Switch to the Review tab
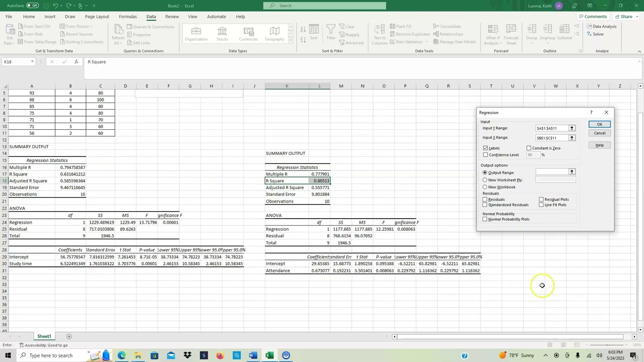Screen dimensions: 644x362 172,17
